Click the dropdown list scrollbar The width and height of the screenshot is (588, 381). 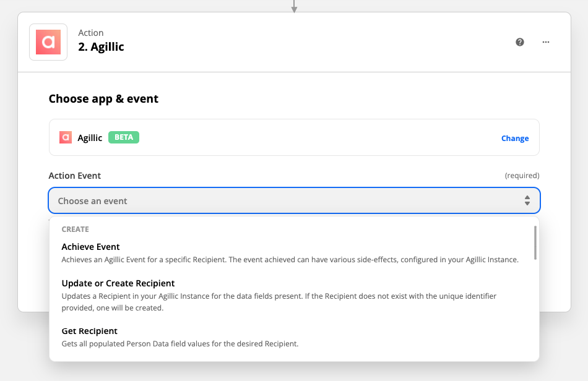tap(535, 242)
